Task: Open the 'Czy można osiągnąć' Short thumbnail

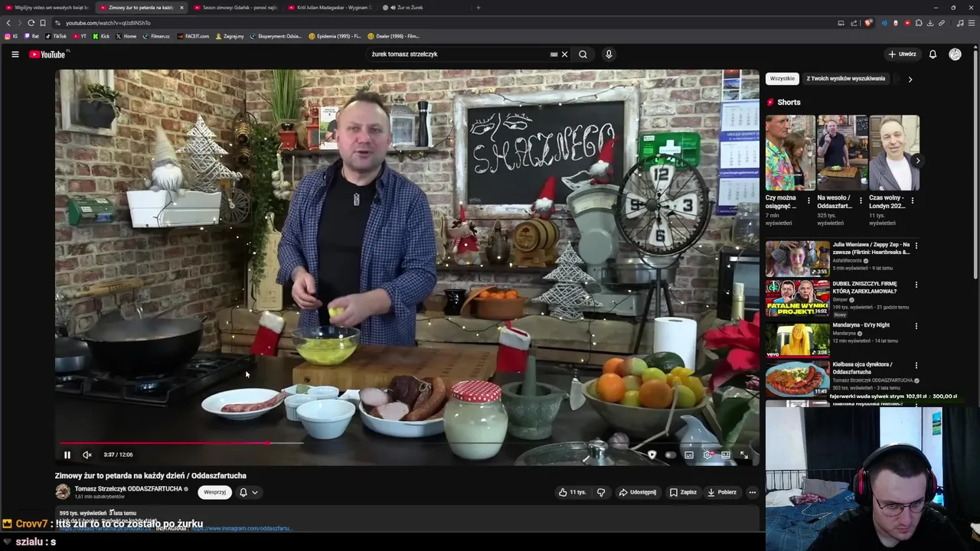Action: pyautogui.click(x=790, y=153)
